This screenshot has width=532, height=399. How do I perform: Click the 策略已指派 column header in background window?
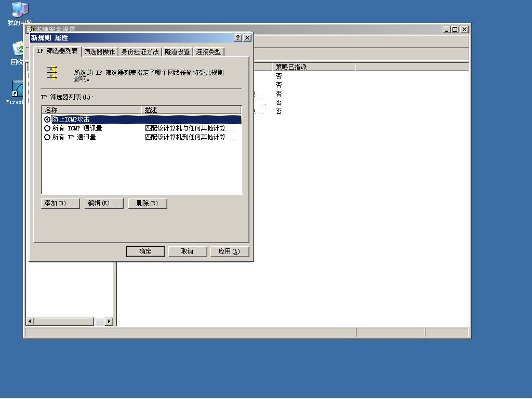click(x=313, y=67)
